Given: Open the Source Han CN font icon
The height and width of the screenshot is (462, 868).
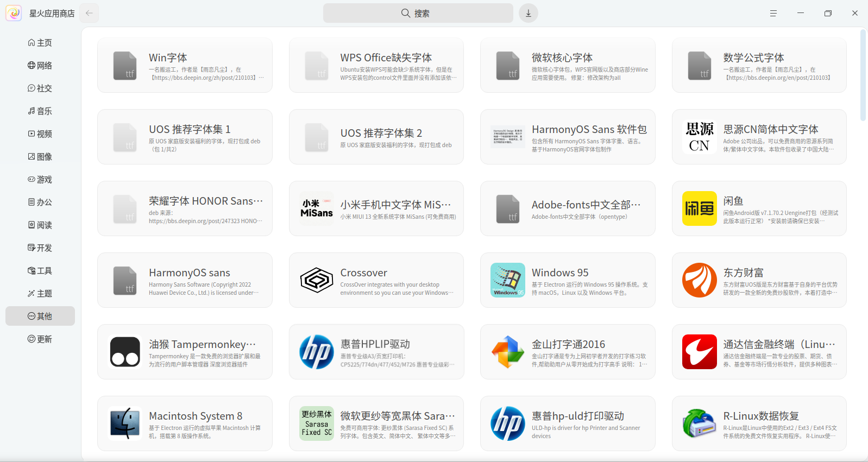Looking at the screenshot, I should [x=699, y=137].
